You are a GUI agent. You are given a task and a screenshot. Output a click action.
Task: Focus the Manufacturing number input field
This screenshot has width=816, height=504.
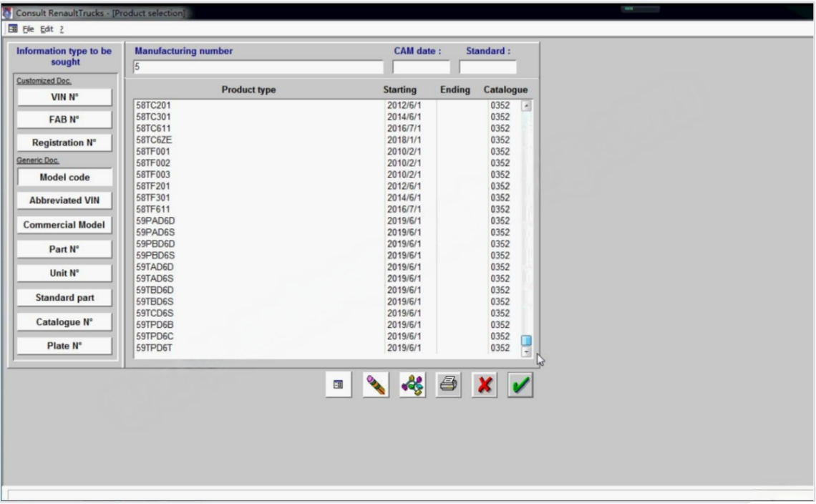point(258,67)
